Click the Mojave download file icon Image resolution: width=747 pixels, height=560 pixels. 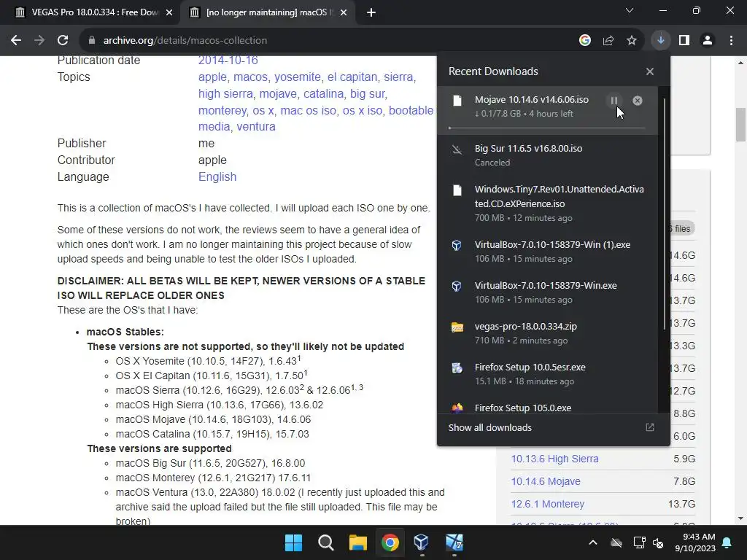point(457,101)
